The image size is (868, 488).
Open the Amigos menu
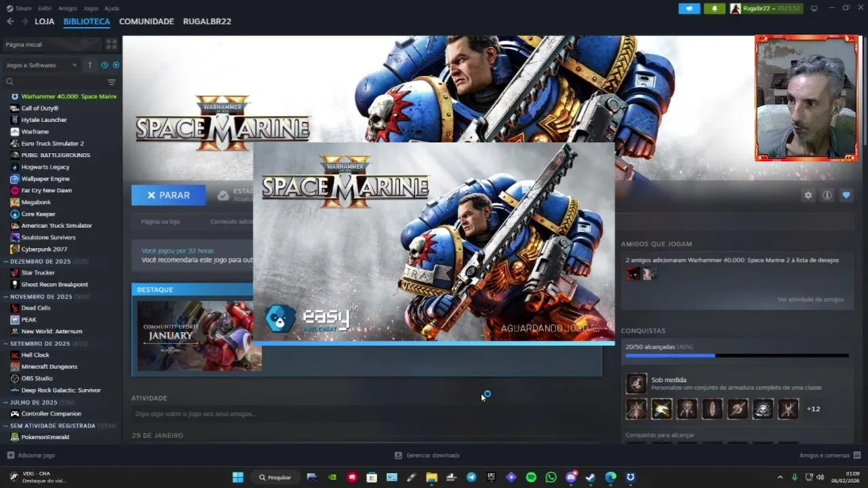click(x=68, y=8)
